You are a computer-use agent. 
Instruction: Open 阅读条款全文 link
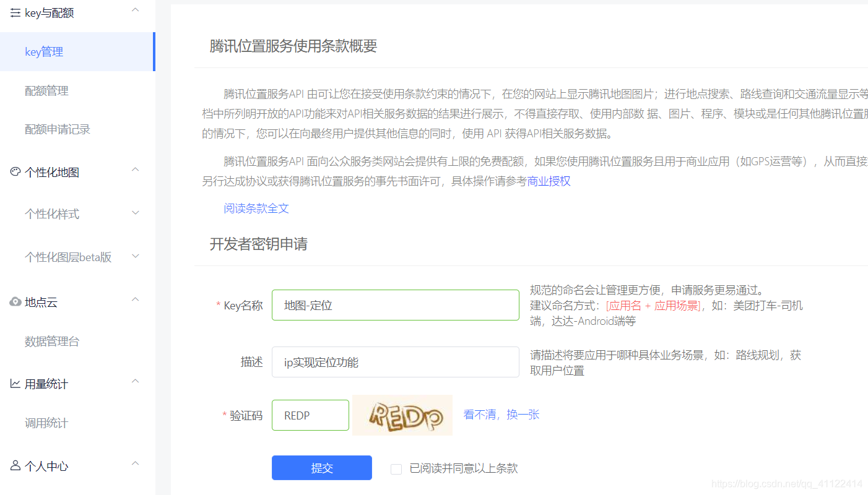pos(256,209)
